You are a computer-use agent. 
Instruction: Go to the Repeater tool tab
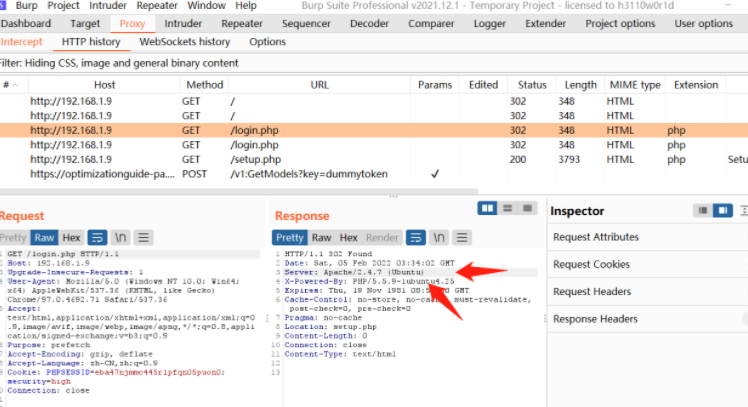242,23
